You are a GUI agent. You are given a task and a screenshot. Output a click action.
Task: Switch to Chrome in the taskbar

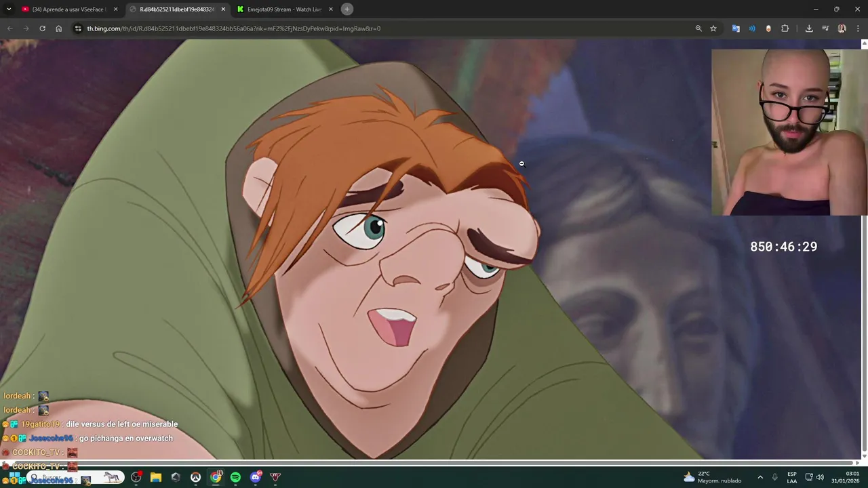pyautogui.click(x=216, y=477)
